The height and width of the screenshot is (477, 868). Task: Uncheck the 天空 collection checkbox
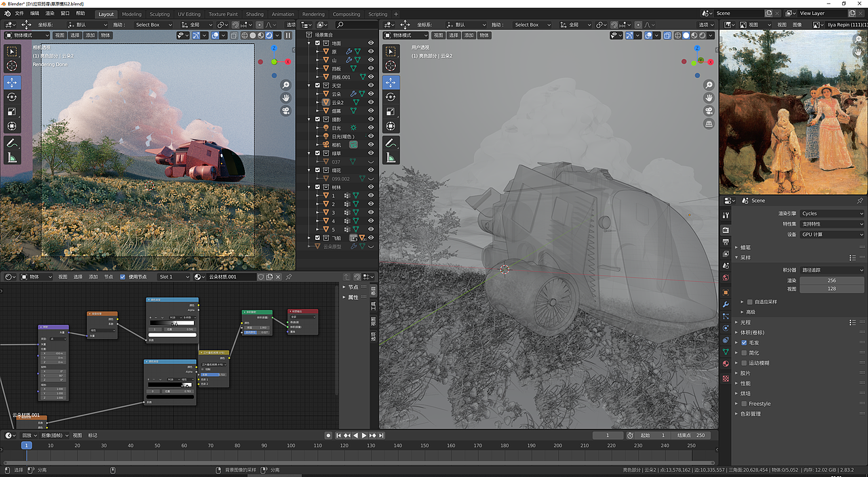(317, 85)
